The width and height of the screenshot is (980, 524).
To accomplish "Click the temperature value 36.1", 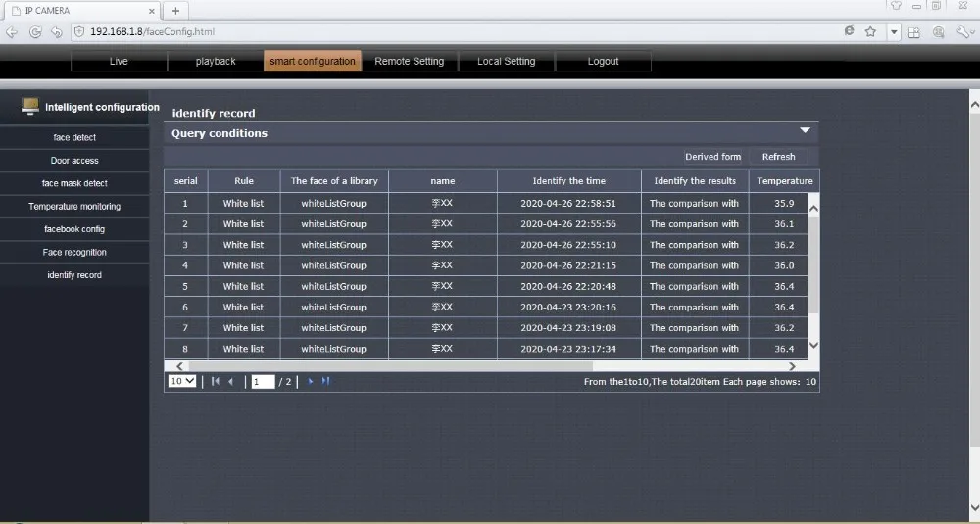I will pyautogui.click(x=784, y=224).
